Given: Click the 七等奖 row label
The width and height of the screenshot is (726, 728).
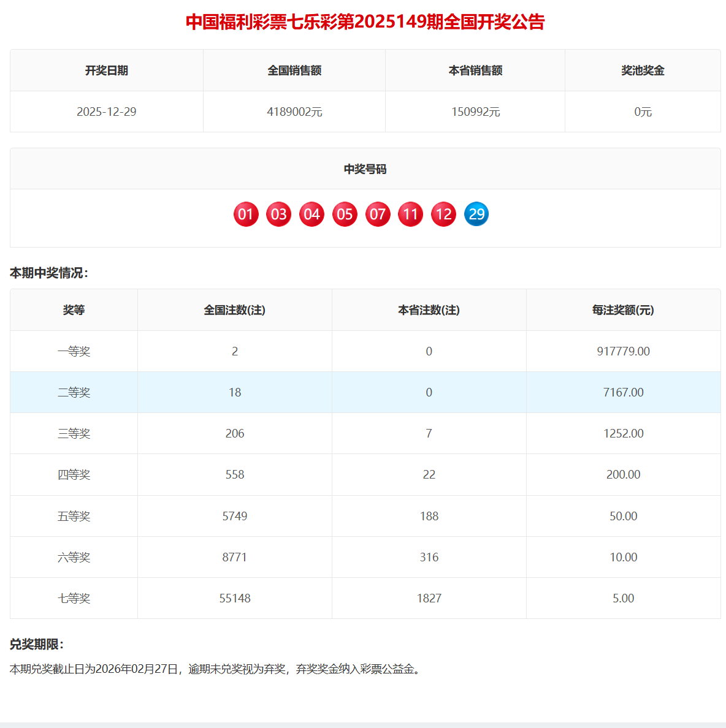Looking at the screenshot, I should click(74, 599).
